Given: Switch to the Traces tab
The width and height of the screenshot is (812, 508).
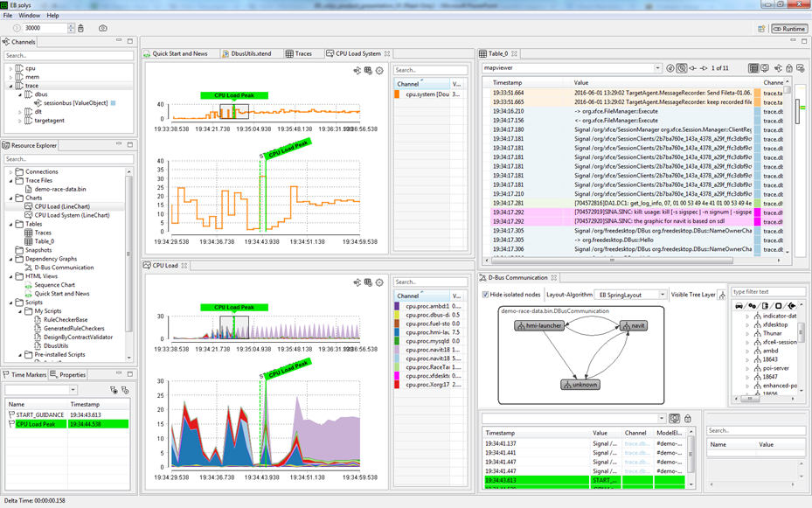Looking at the screenshot, I should pyautogui.click(x=299, y=54).
